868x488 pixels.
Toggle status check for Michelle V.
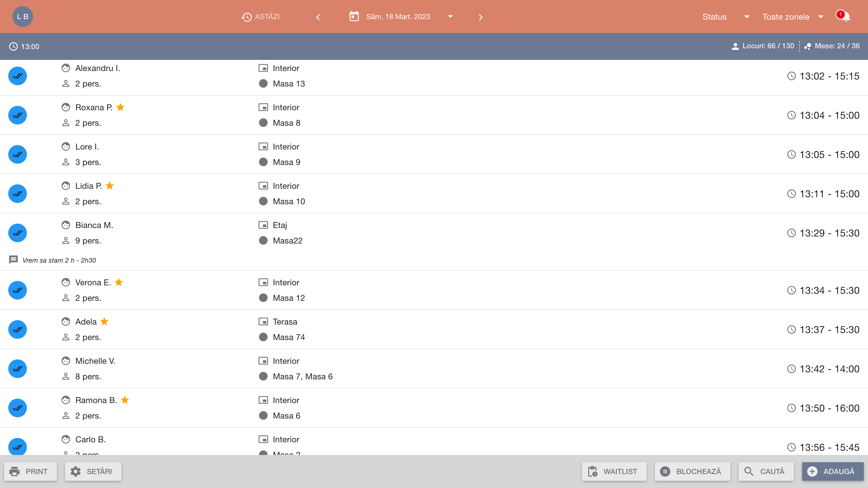tap(18, 368)
